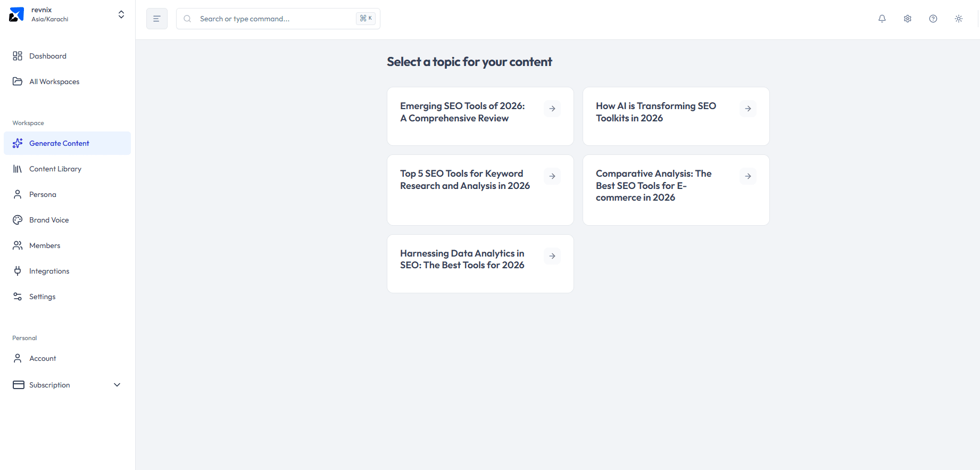Click the Integrations plug icon

[x=18, y=271]
